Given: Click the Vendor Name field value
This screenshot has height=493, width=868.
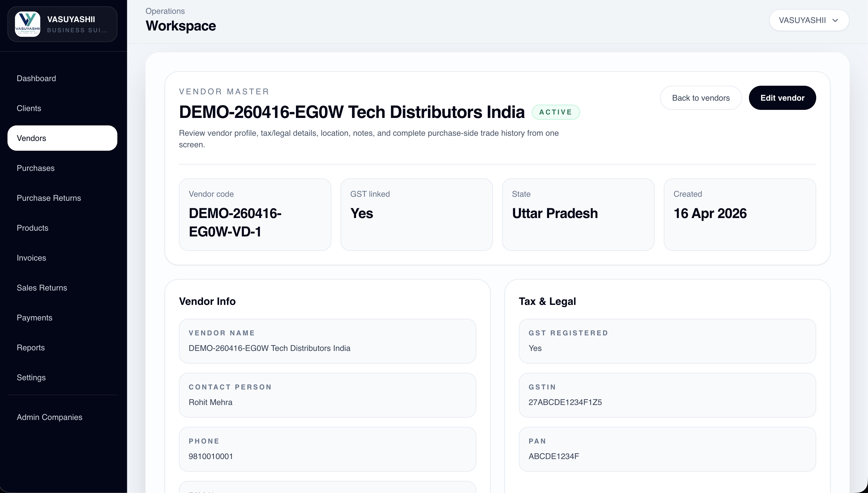Looking at the screenshot, I should click(269, 348).
